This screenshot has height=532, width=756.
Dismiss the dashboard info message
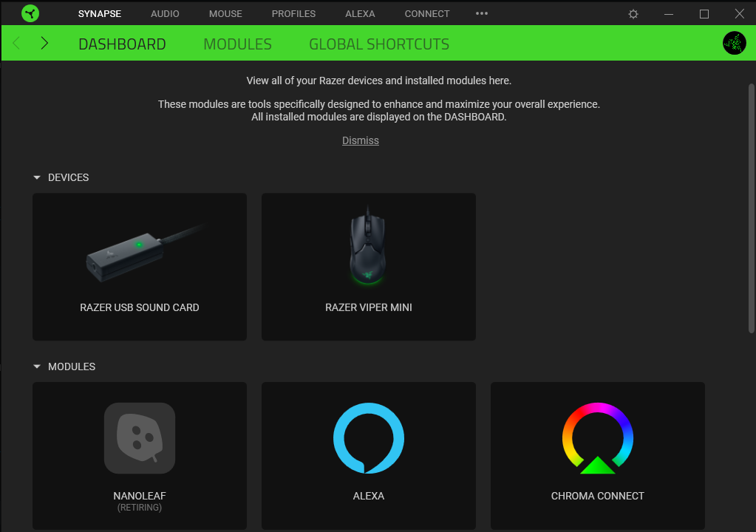(361, 140)
